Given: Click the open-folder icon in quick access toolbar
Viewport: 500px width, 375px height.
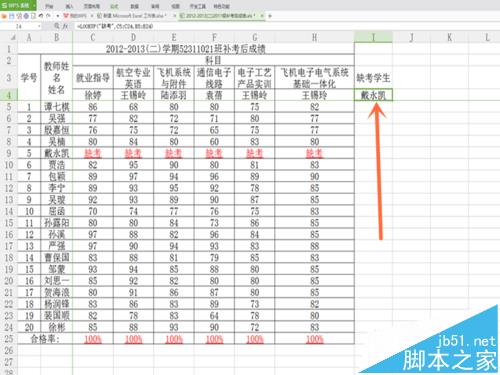Looking at the screenshot, I should pyautogui.click(x=4, y=16).
